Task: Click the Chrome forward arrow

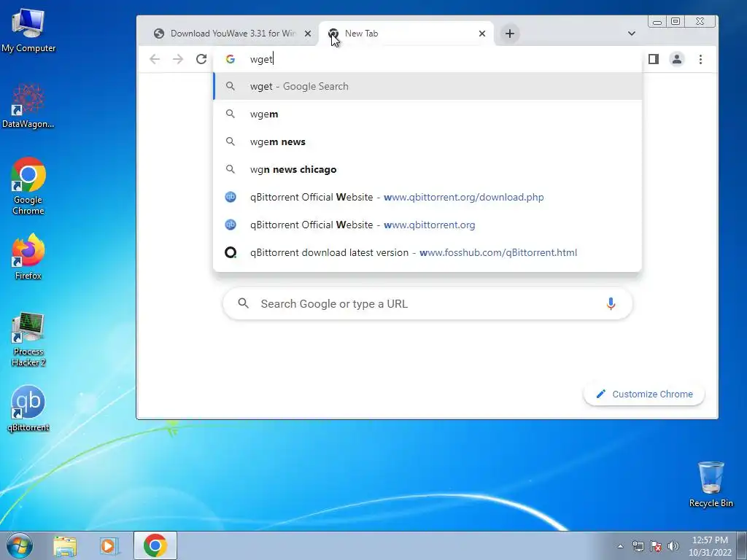Action: click(178, 59)
